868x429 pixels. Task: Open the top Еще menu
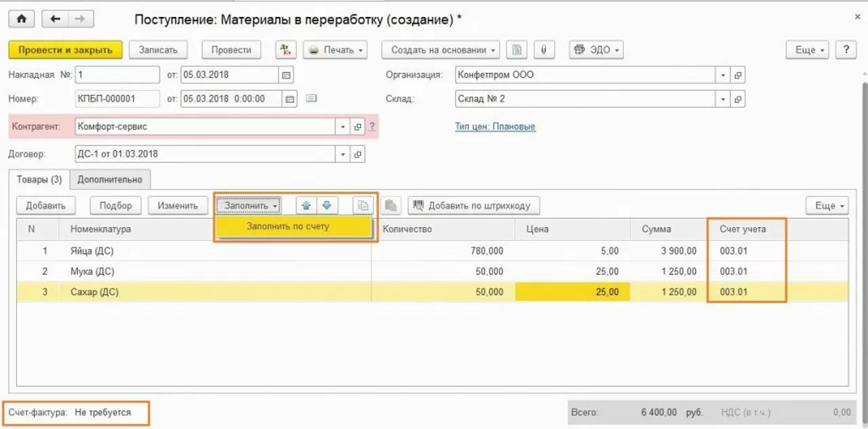(x=807, y=50)
